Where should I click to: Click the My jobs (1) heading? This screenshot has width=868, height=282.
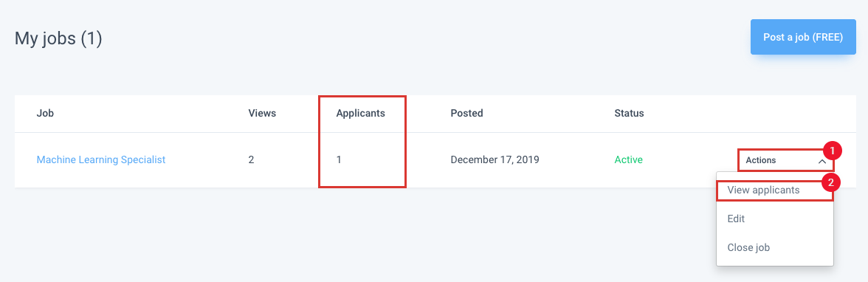pos(58,38)
